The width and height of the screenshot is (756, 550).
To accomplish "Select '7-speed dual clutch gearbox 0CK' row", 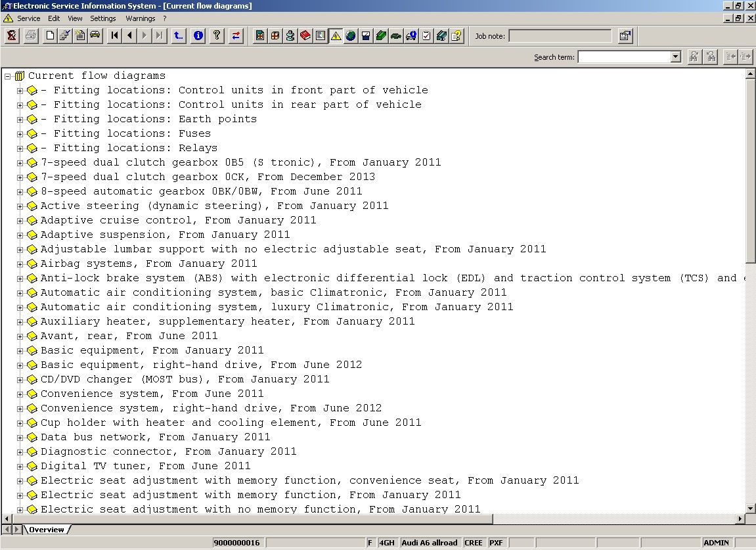I will pos(208,177).
